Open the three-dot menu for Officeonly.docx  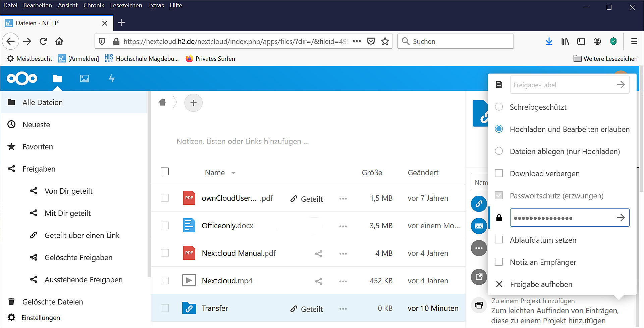[343, 226]
